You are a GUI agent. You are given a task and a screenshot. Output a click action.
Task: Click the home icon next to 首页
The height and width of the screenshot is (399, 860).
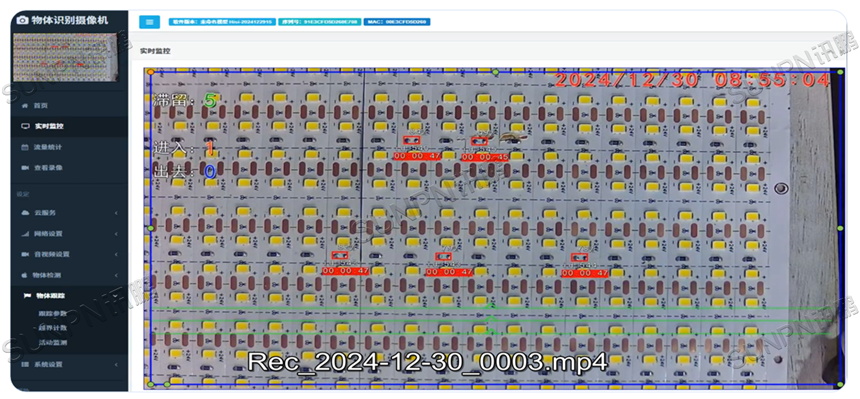(x=24, y=105)
